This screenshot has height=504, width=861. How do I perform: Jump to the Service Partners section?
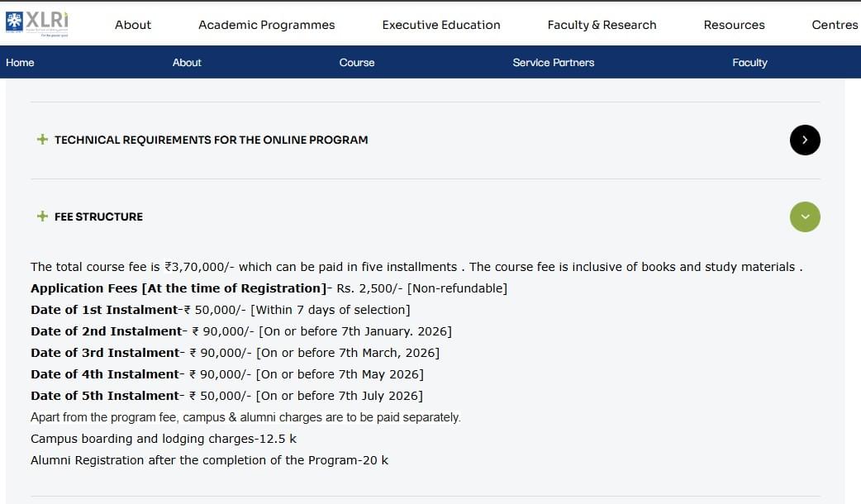[x=553, y=63]
